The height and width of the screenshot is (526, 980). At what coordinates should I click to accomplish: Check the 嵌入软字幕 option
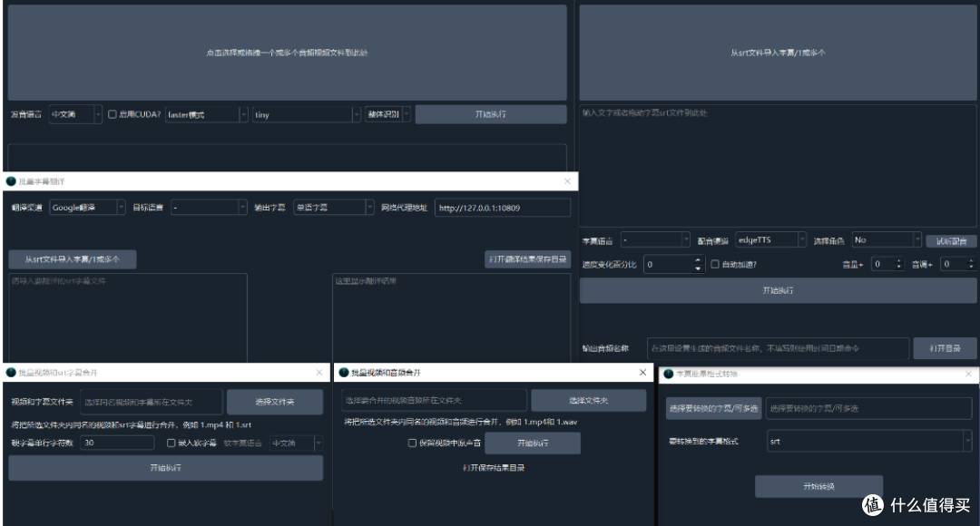click(171, 443)
